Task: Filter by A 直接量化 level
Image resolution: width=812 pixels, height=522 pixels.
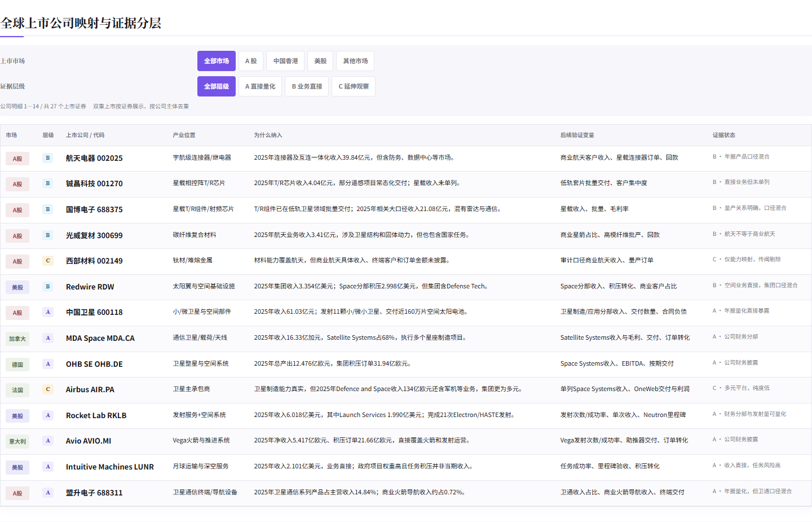Action: (x=260, y=86)
